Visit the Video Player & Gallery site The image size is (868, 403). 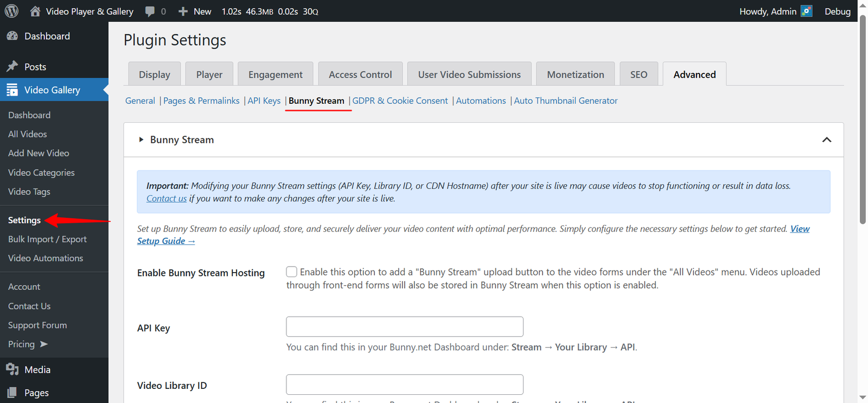click(x=81, y=11)
